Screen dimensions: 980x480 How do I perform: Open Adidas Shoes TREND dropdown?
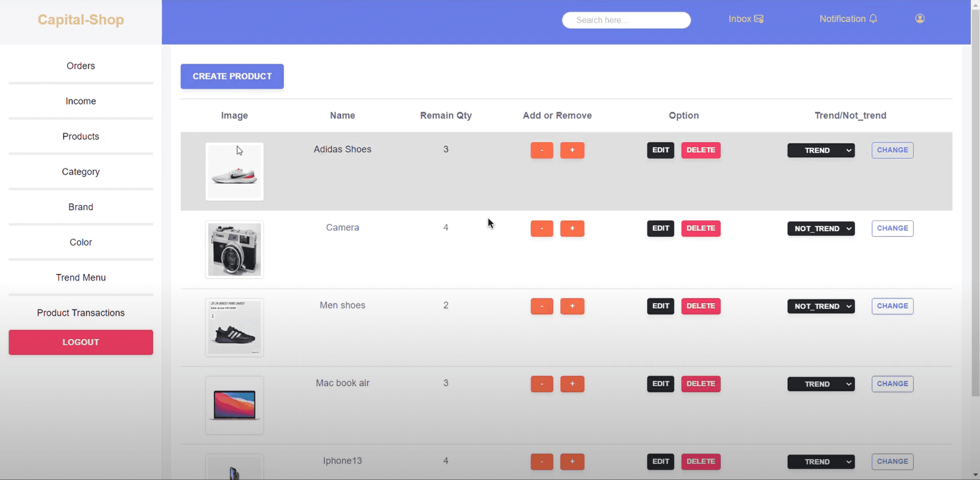[x=821, y=150]
